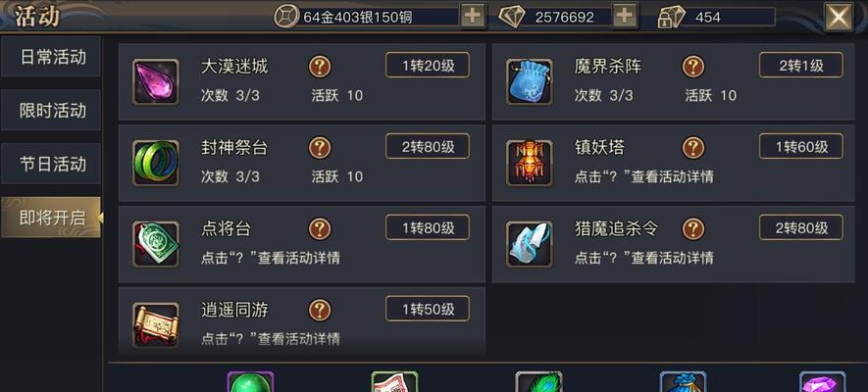Click the green talisman icon for 点将台
868x392 pixels.
(x=156, y=244)
